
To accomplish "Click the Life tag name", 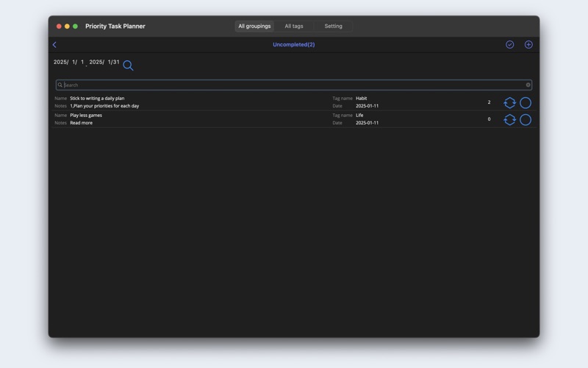I will click(x=359, y=116).
